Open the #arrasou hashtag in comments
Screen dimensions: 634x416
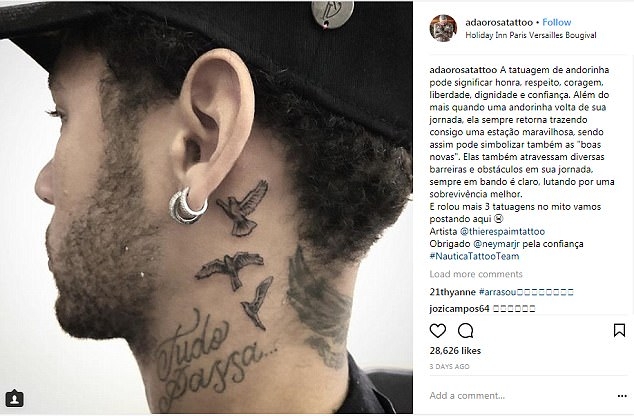coord(526,292)
